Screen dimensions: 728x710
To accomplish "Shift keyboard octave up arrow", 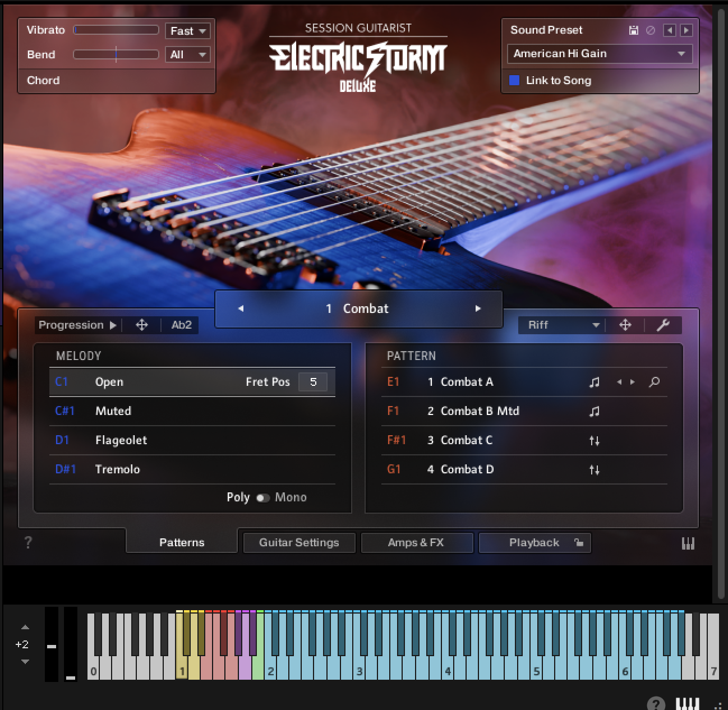I will (25, 627).
